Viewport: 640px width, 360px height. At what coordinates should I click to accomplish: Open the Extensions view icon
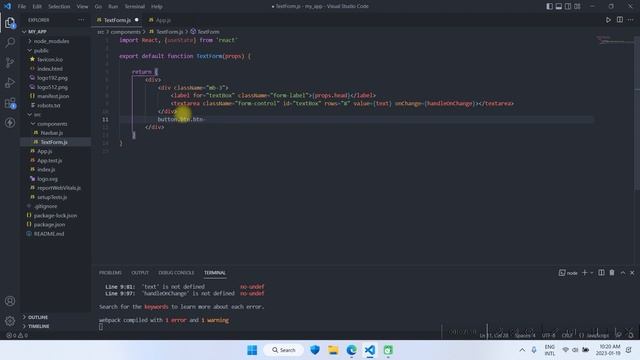[x=10, y=103]
